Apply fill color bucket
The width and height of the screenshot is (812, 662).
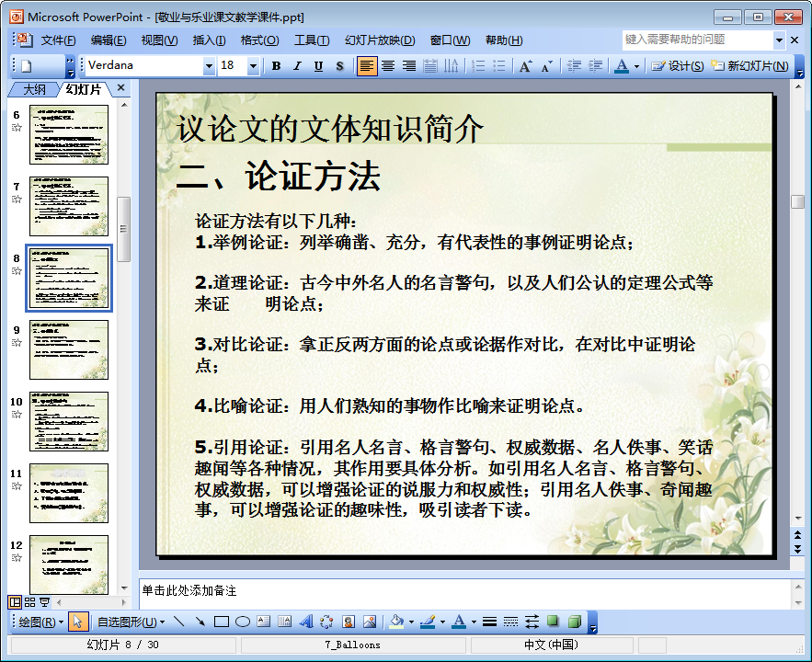click(396, 622)
